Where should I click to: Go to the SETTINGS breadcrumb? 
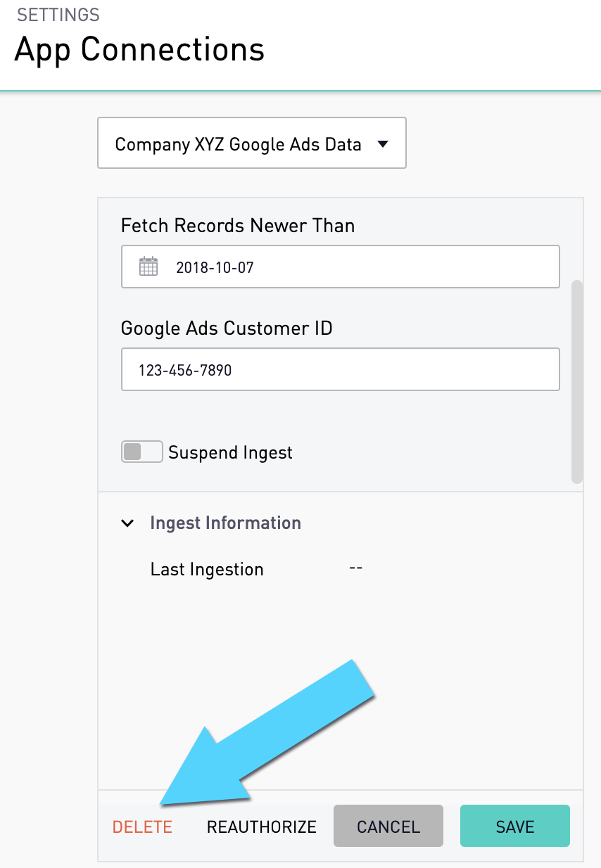point(58,15)
